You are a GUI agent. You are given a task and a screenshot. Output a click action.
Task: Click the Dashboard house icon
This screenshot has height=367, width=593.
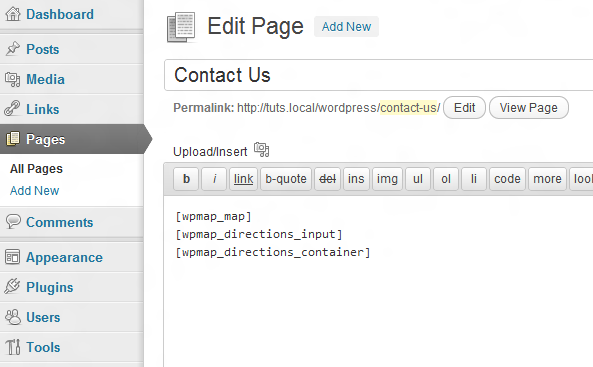coord(13,14)
